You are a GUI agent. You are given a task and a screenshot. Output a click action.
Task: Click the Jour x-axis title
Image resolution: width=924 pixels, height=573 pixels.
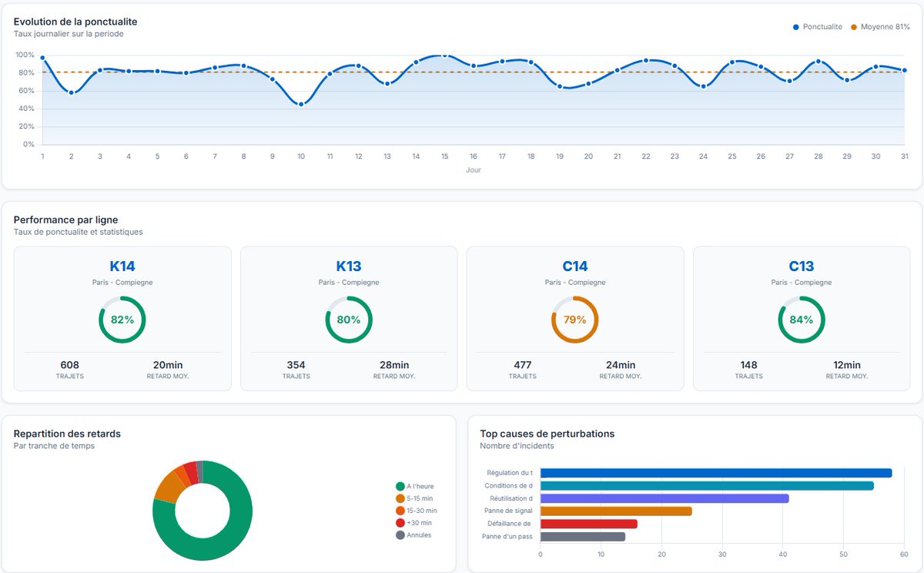[x=474, y=170]
